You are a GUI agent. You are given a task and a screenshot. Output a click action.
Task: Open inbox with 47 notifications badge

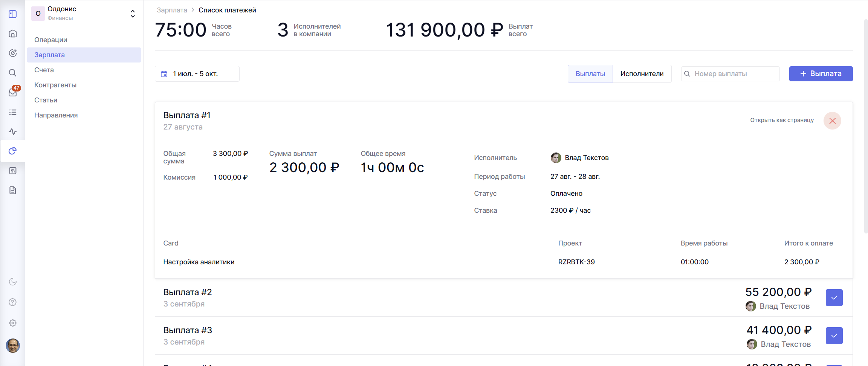point(13,92)
